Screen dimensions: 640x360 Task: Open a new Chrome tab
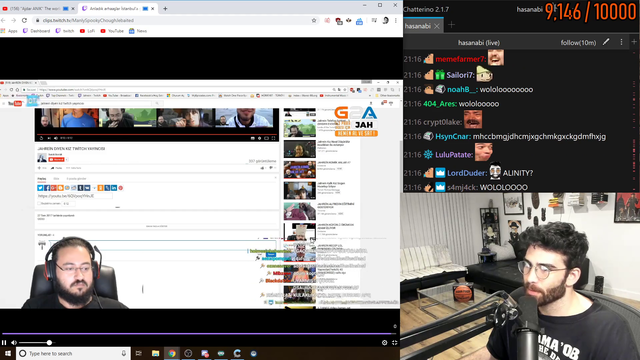[x=165, y=8]
